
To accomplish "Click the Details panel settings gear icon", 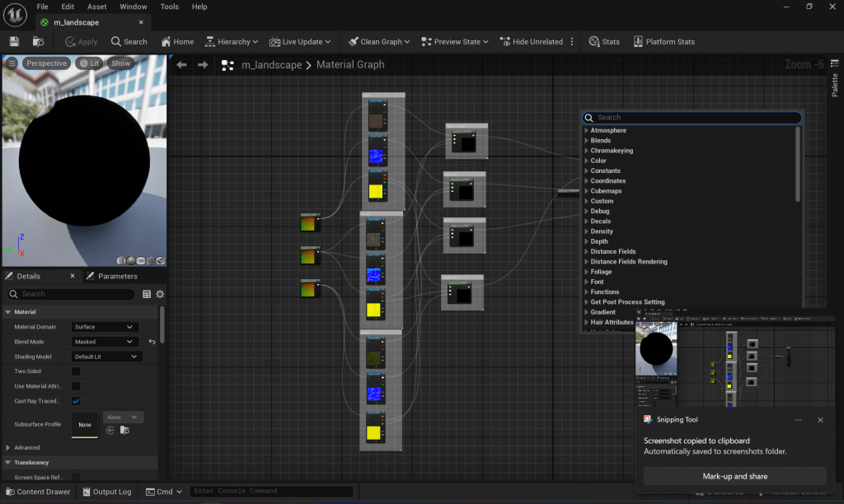I will [x=160, y=294].
